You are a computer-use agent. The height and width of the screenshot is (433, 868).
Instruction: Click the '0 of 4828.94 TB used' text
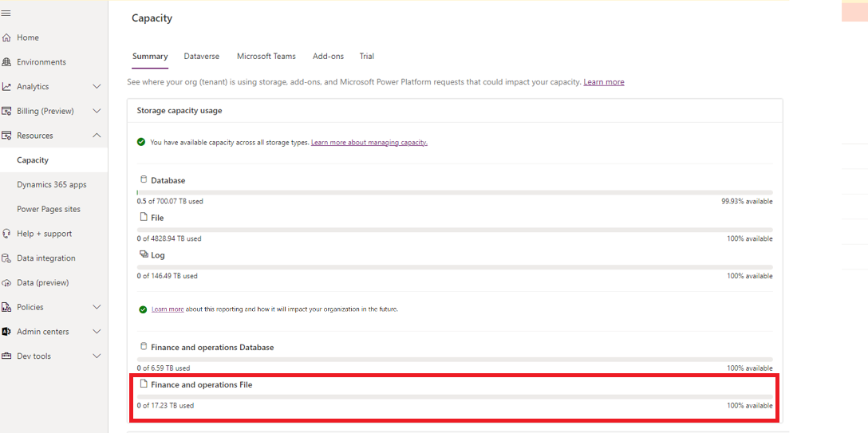169,239
